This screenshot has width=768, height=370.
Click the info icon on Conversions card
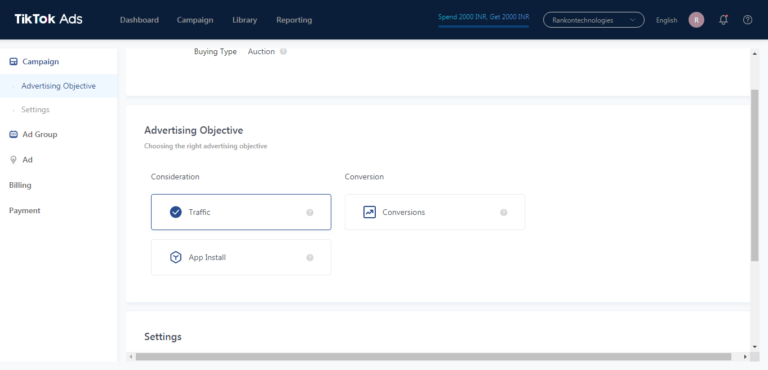click(504, 213)
